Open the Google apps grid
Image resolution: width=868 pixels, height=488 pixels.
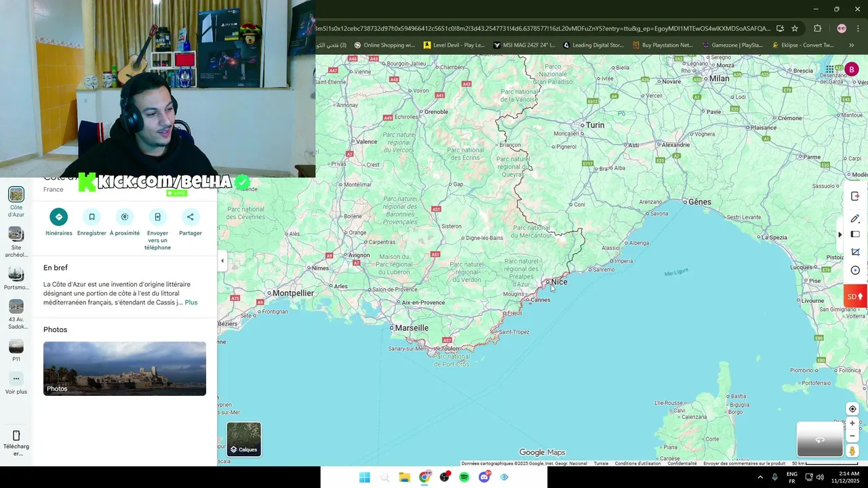830,69
